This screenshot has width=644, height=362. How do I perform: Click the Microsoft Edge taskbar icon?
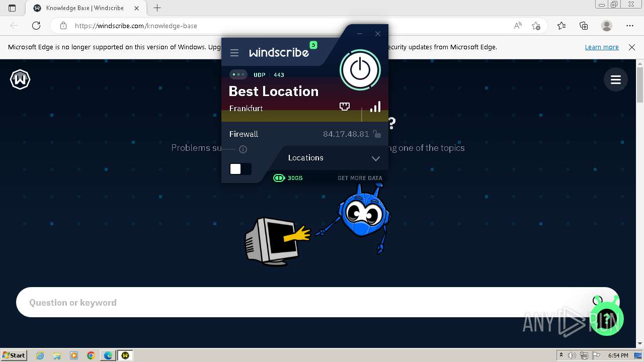tap(108, 355)
